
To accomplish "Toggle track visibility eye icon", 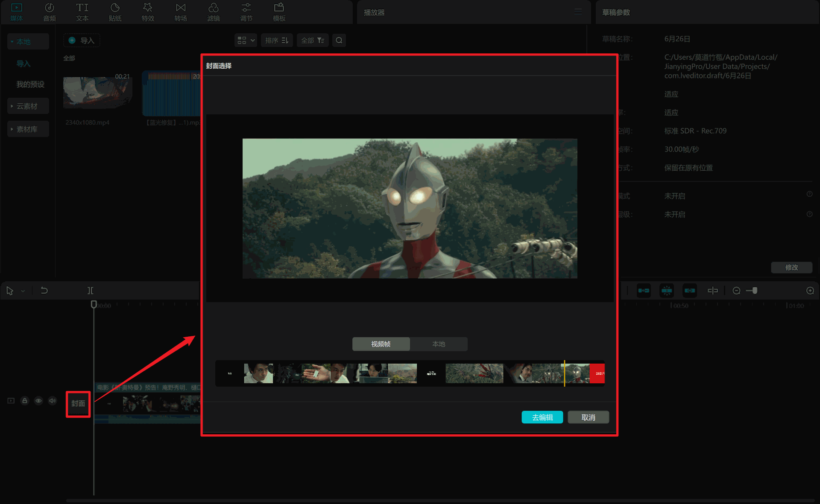I will pos(38,401).
